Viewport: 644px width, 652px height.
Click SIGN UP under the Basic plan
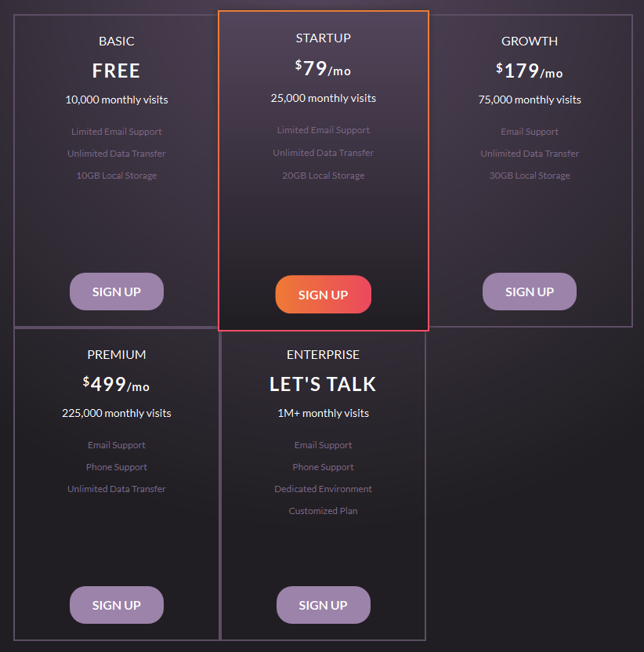tap(116, 291)
